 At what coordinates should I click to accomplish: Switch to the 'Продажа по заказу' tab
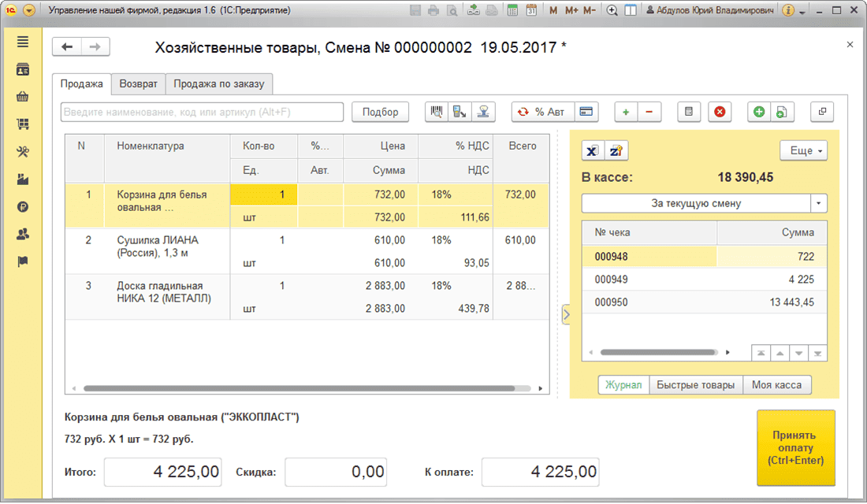[219, 84]
